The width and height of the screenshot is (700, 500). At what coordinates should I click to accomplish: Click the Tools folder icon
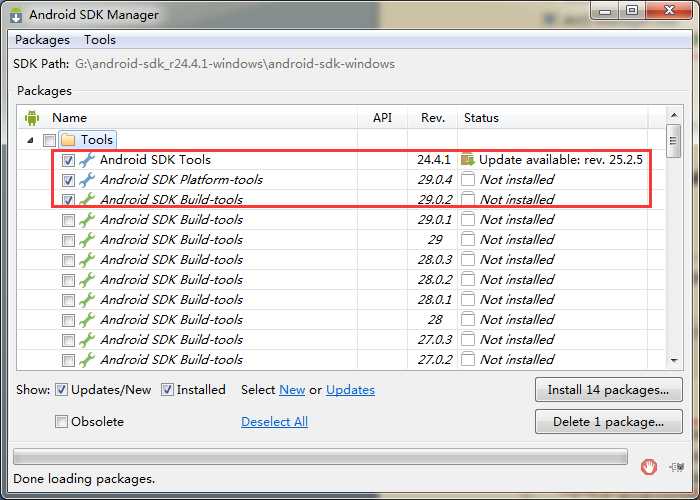point(68,140)
